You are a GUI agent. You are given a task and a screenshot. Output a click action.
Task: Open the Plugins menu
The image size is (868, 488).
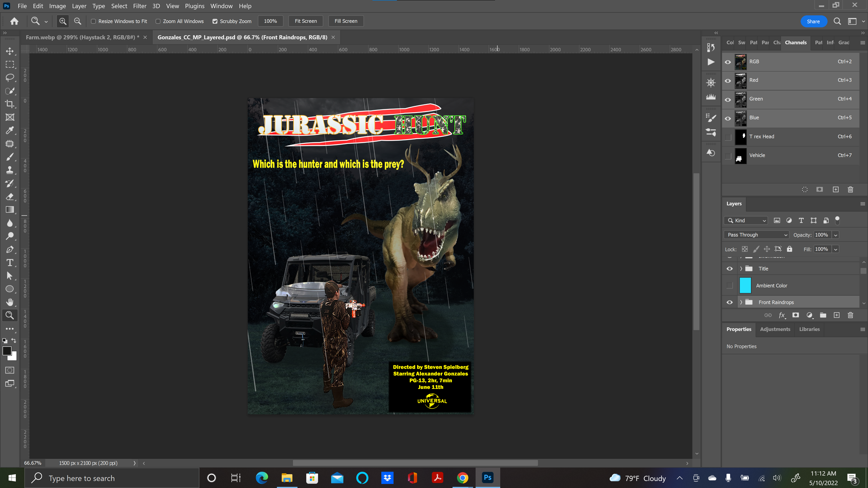tap(194, 6)
